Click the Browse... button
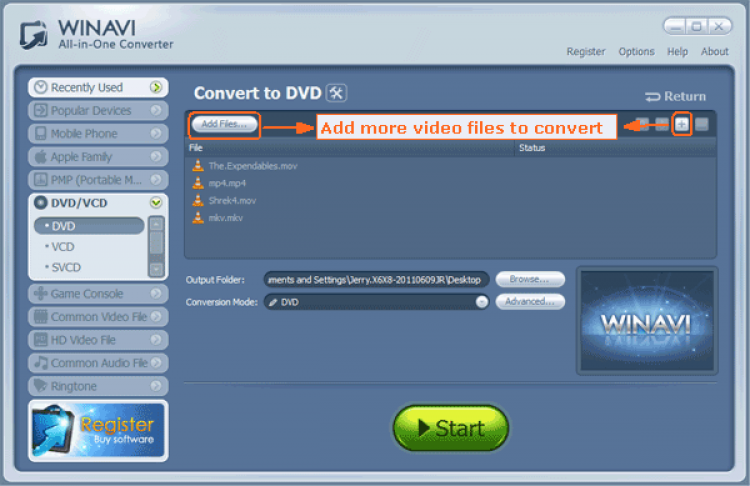 [x=530, y=279]
